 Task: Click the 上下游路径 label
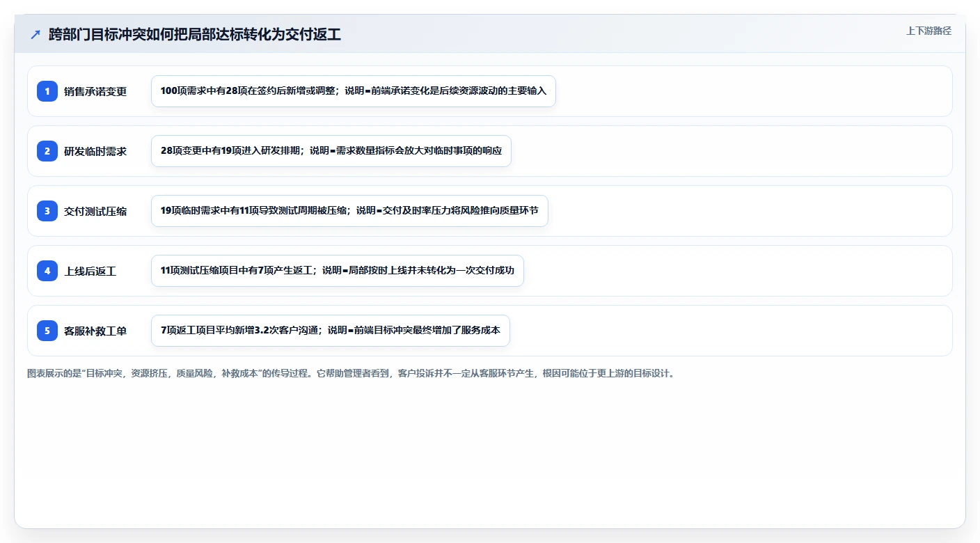(x=928, y=31)
